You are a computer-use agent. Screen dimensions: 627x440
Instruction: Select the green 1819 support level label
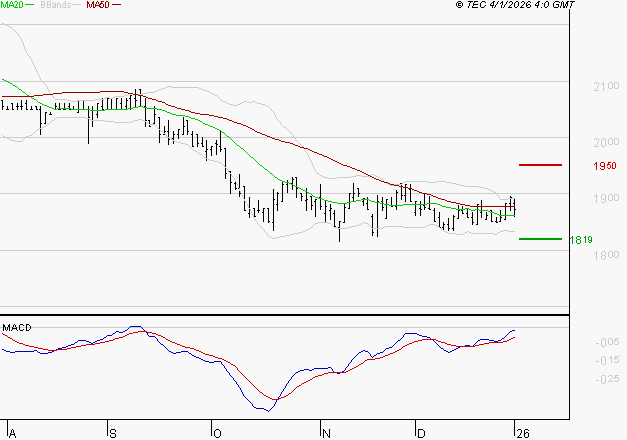click(580, 240)
